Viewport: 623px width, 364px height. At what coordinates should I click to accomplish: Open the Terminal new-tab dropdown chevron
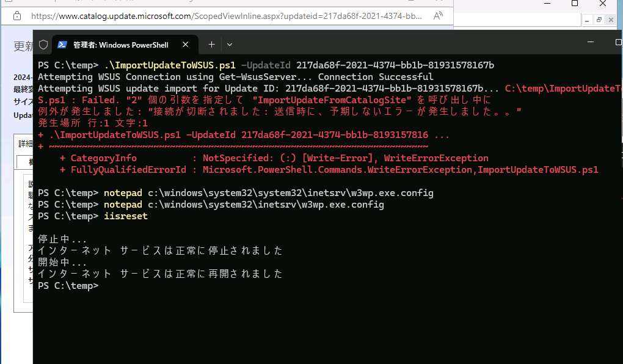pos(228,44)
